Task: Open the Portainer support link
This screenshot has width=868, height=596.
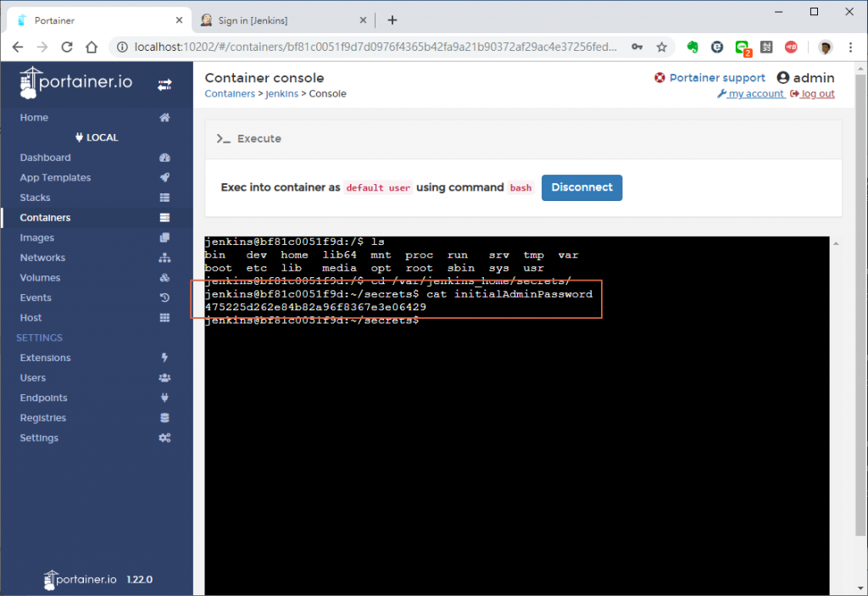Action: coord(717,77)
